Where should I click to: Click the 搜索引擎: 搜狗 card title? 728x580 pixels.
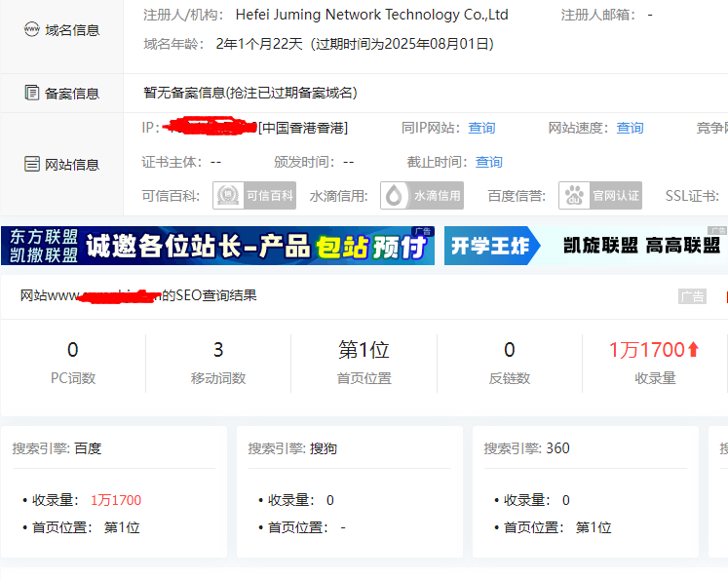click(292, 448)
